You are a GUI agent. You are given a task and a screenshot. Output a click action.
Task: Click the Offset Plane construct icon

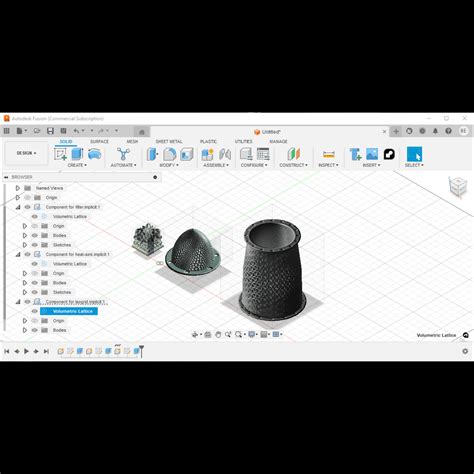tap(293, 154)
